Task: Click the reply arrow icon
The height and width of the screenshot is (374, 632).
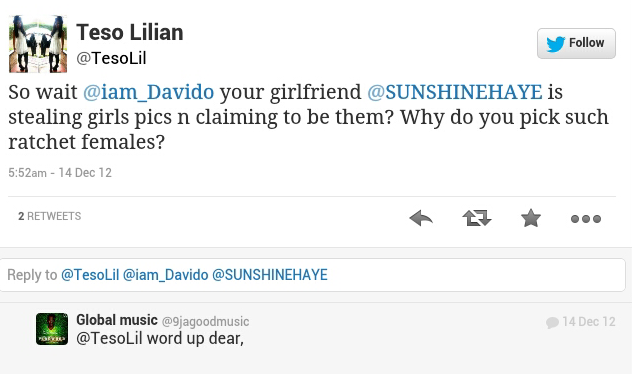Action: (421, 218)
